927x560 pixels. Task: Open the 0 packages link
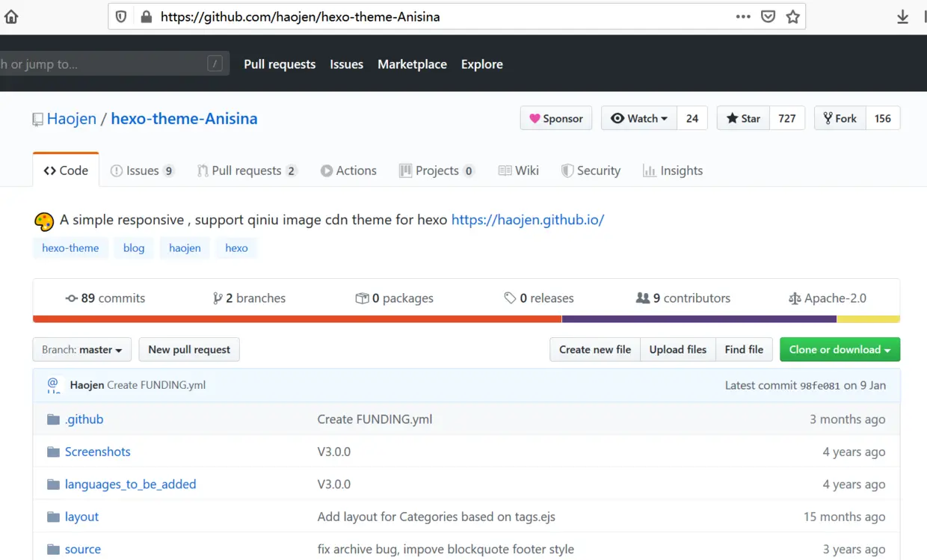coord(395,298)
